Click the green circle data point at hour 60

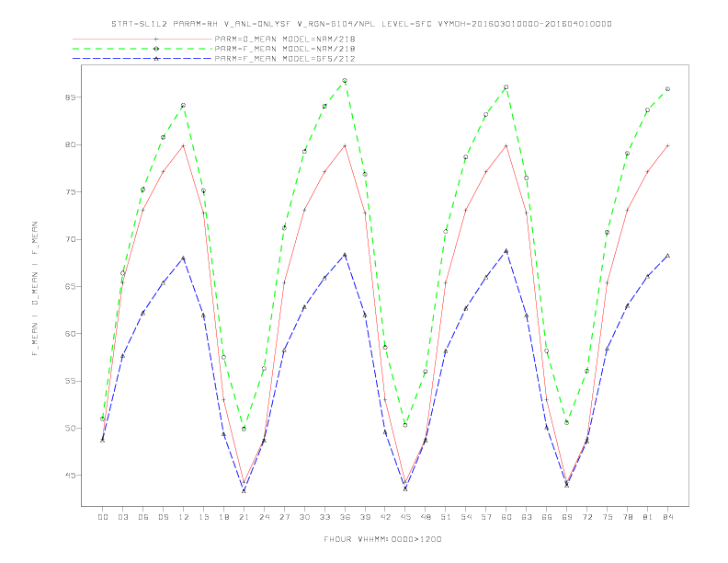(x=506, y=87)
